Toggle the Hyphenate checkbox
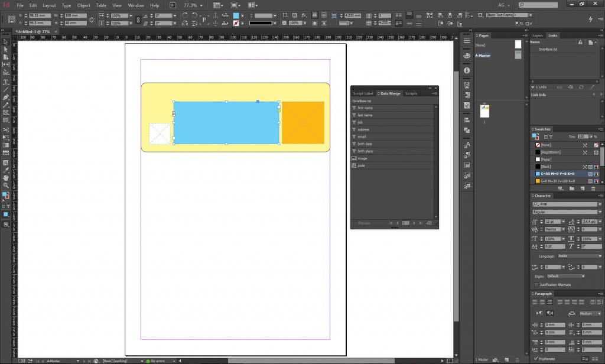This screenshot has width=605, height=364. [x=536, y=358]
